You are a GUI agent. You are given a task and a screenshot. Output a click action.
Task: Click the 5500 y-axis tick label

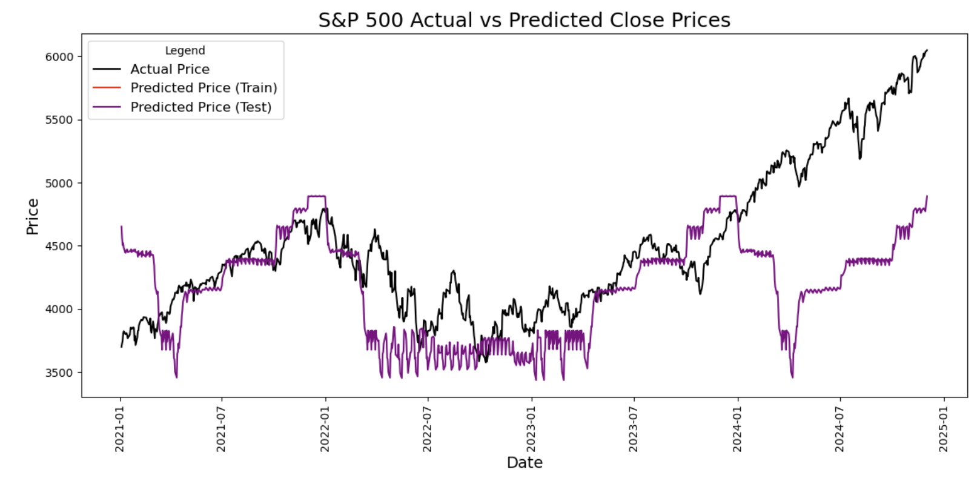tap(59, 120)
